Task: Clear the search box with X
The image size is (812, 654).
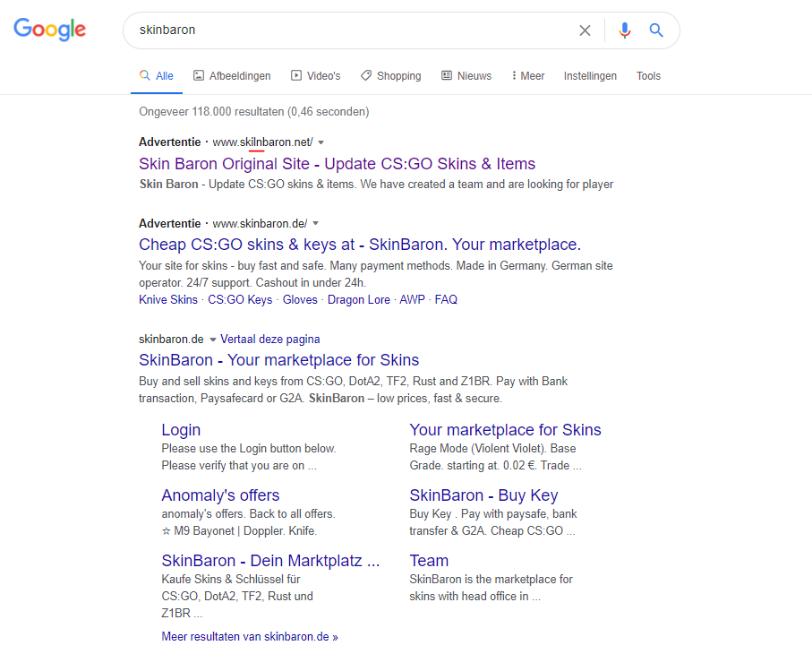Action: (585, 30)
